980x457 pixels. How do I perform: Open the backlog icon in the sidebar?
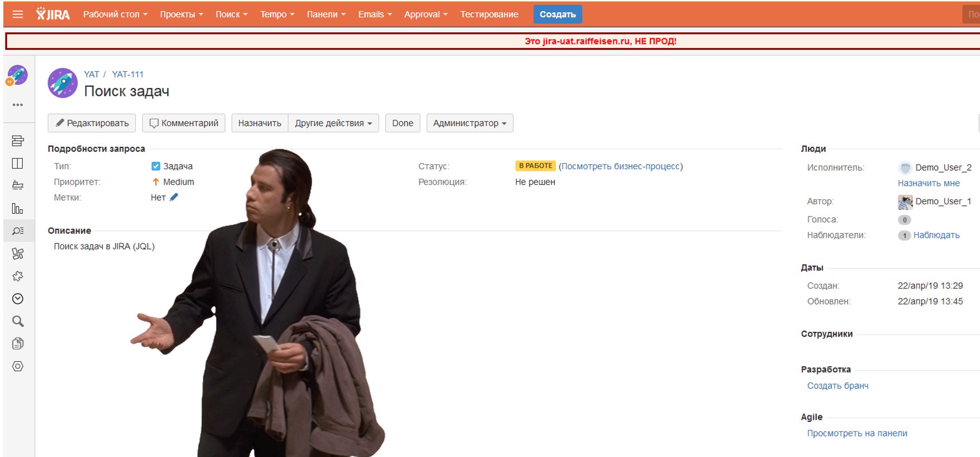coord(18,141)
